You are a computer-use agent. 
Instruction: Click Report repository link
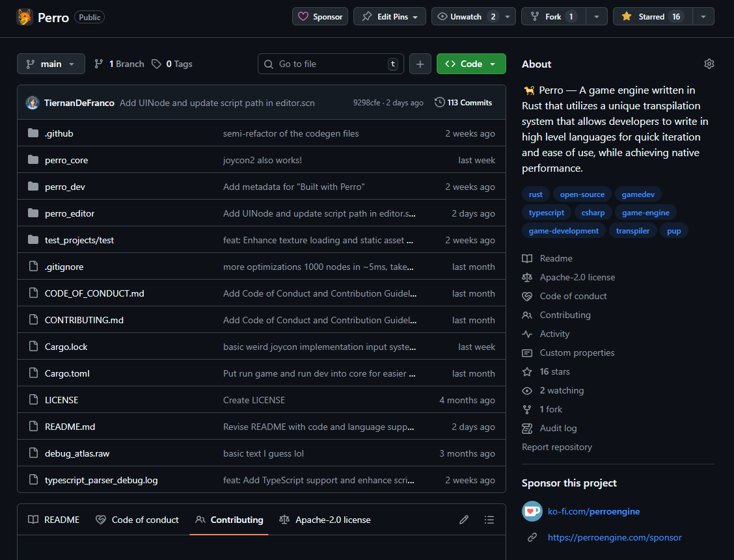click(556, 447)
